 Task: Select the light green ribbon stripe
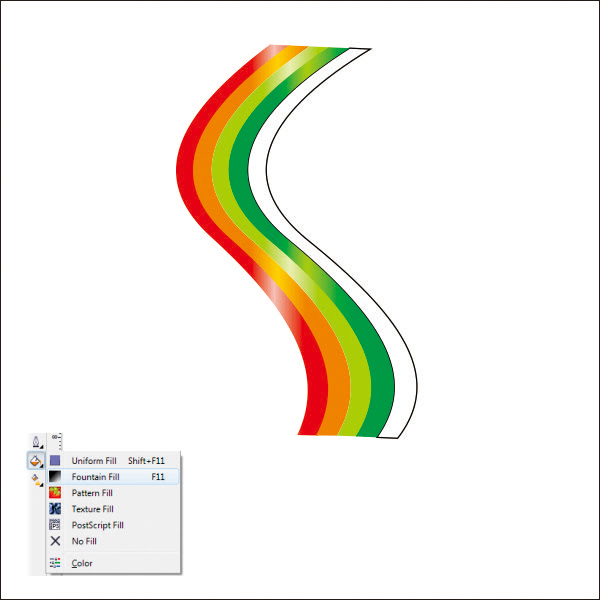click(x=221, y=168)
